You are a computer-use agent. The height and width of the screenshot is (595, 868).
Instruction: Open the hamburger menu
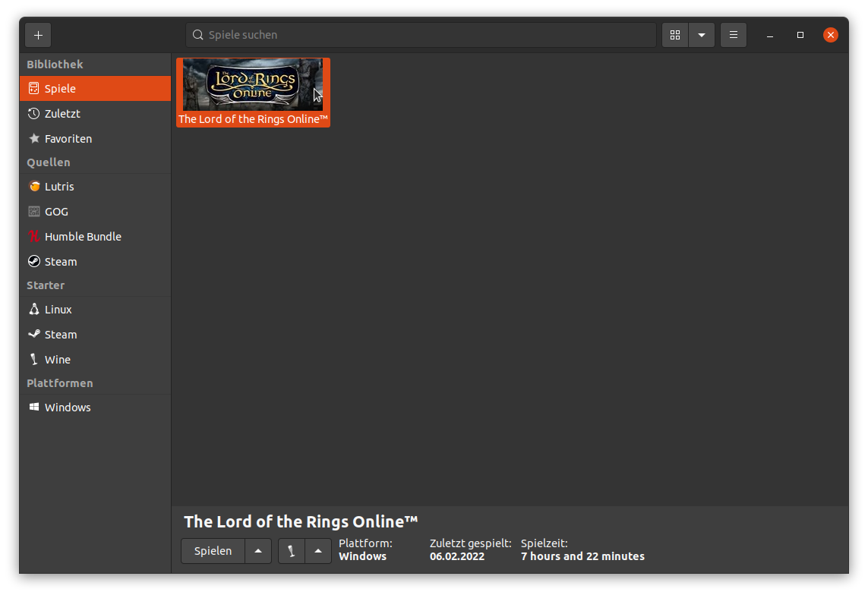point(734,35)
